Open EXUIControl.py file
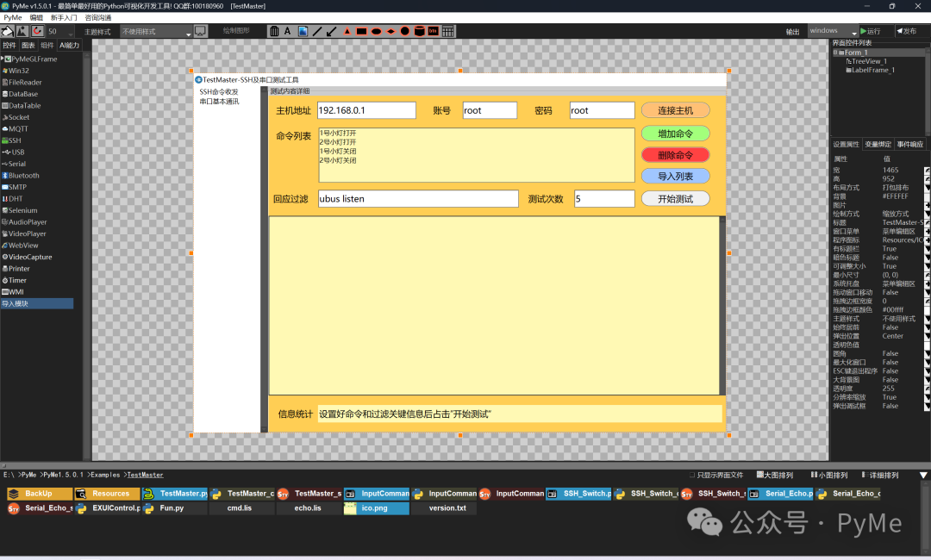Viewport: 931px width, 560px height. (x=107, y=507)
